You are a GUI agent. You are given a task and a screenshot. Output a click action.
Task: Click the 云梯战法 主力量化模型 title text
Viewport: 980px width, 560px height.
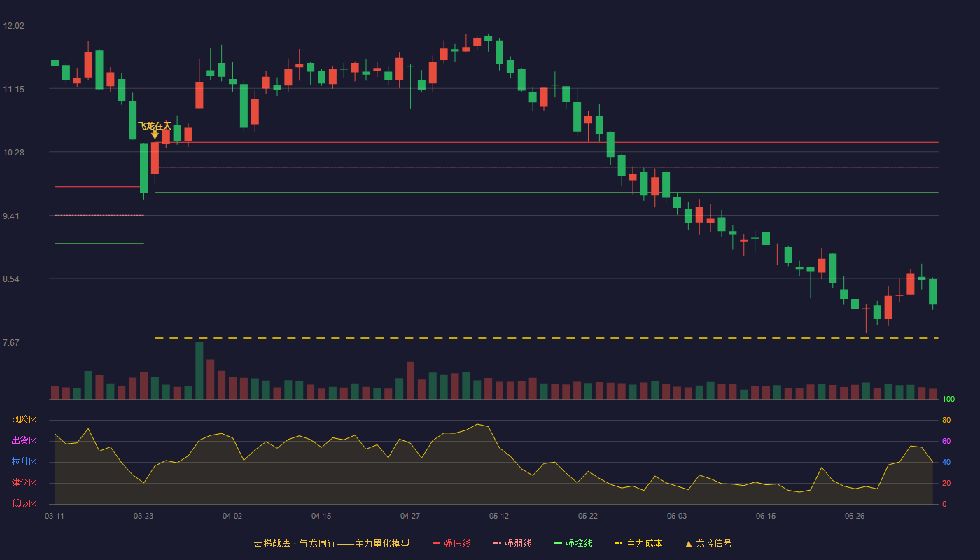pyautogui.click(x=331, y=543)
